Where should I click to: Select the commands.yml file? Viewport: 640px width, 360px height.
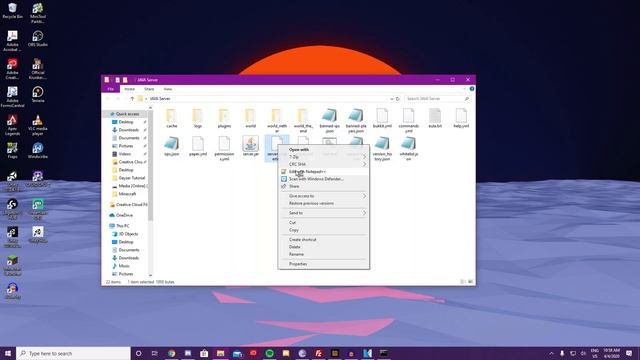409,120
